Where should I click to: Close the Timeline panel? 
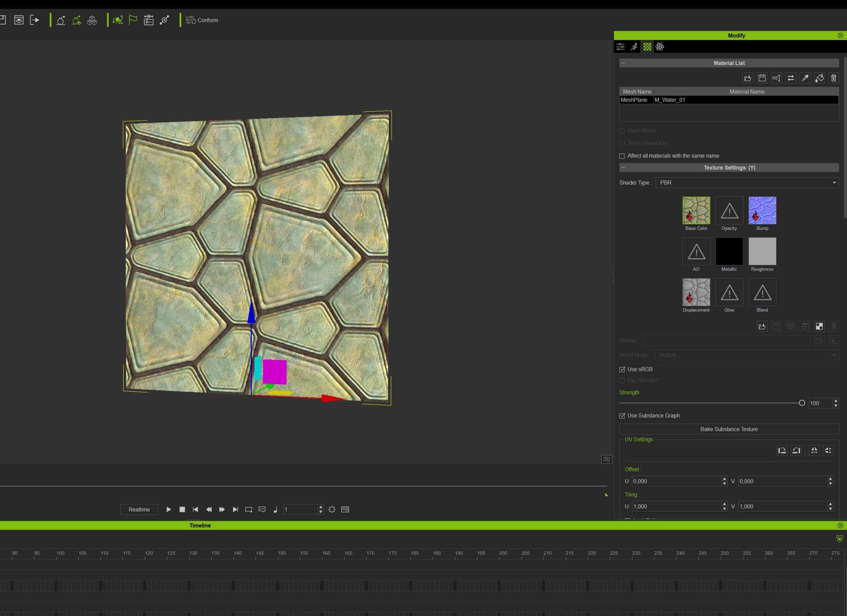840,525
